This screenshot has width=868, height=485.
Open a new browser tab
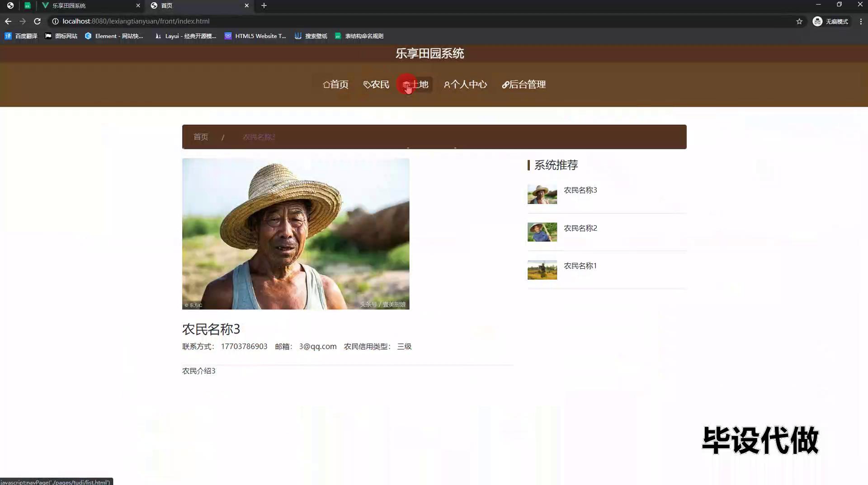pos(264,5)
